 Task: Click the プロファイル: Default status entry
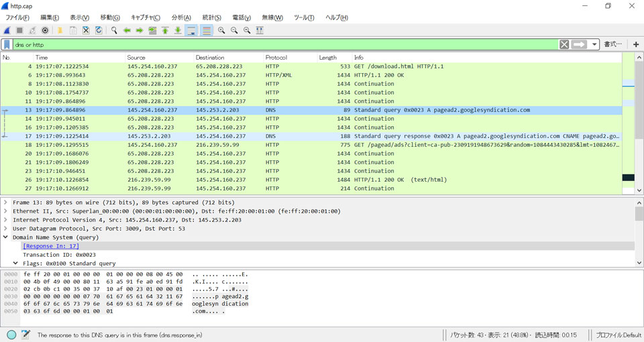coord(618,335)
